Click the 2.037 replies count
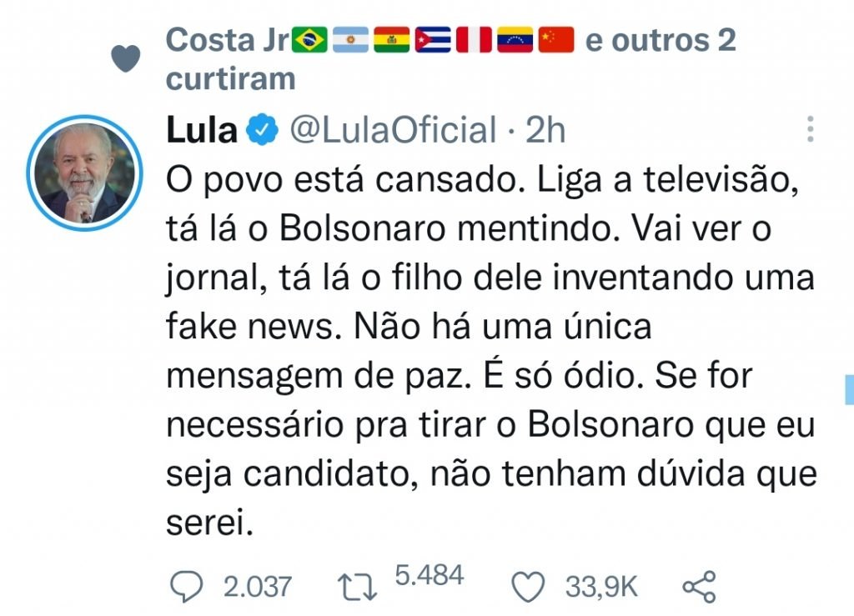 coord(257,587)
